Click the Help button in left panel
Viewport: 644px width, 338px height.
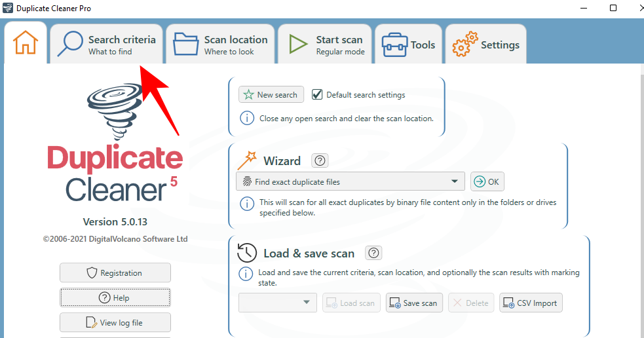point(115,298)
